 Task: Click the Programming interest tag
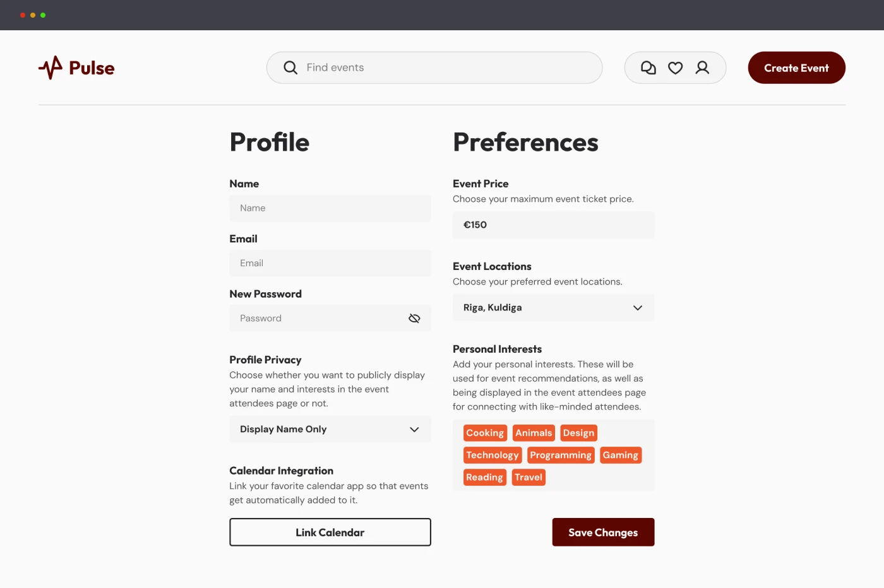561,455
